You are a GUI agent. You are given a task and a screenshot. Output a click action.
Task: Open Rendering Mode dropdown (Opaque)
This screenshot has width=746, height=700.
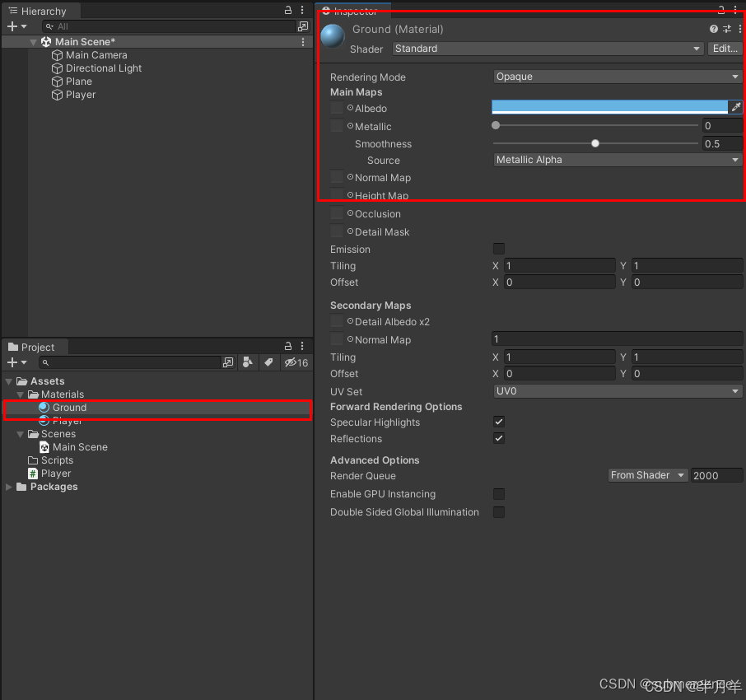click(618, 77)
